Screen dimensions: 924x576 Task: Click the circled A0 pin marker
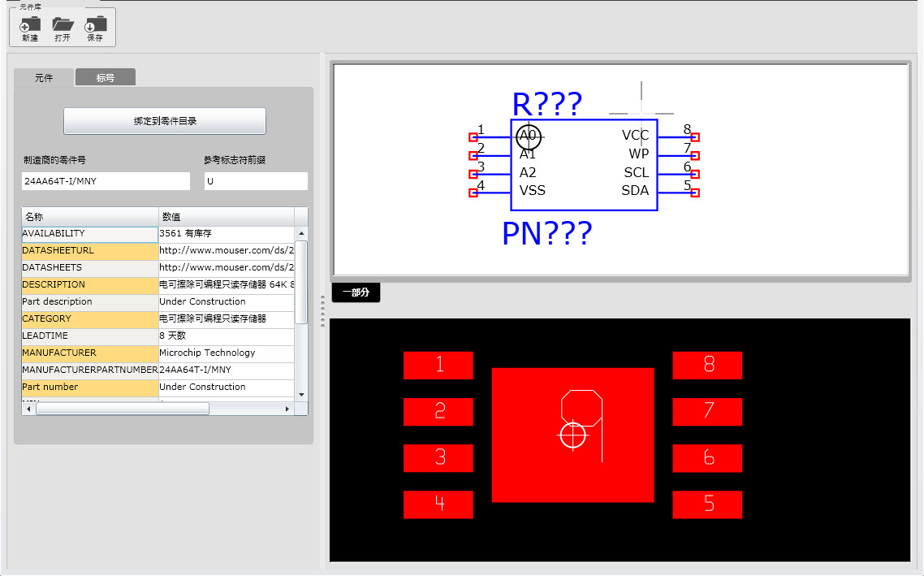pyautogui.click(x=528, y=136)
